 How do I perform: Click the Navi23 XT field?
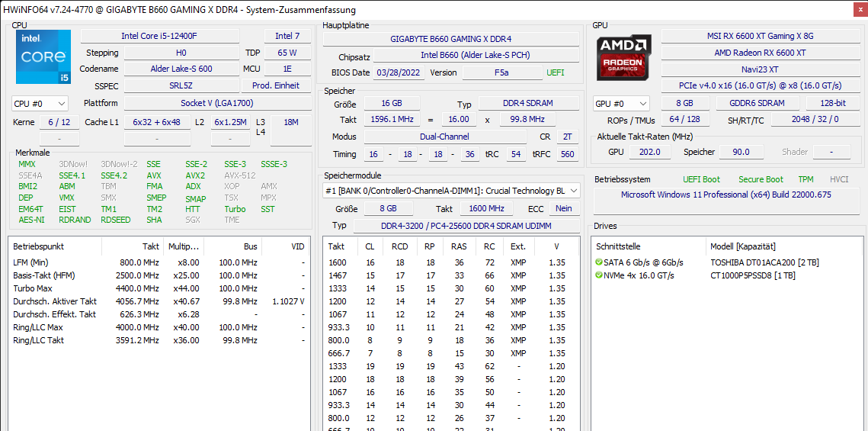(x=760, y=69)
